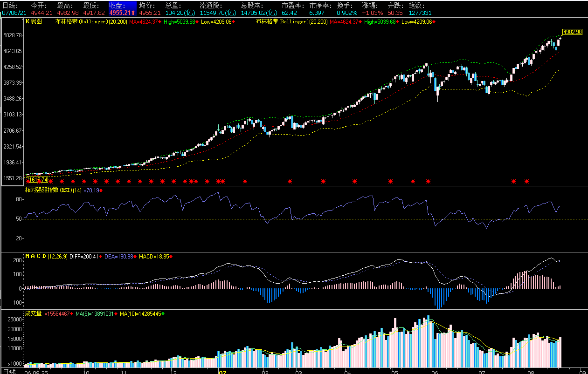Click the MA(5)=13891031 volume average
The width and height of the screenshot is (588, 374).
[96, 313]
